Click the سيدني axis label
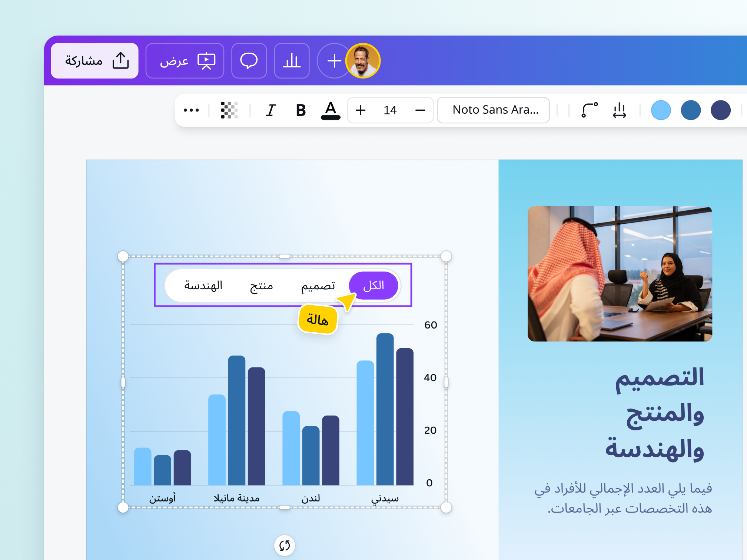The height and width of the screenshot is (560, 747). [x=385, y=499]
